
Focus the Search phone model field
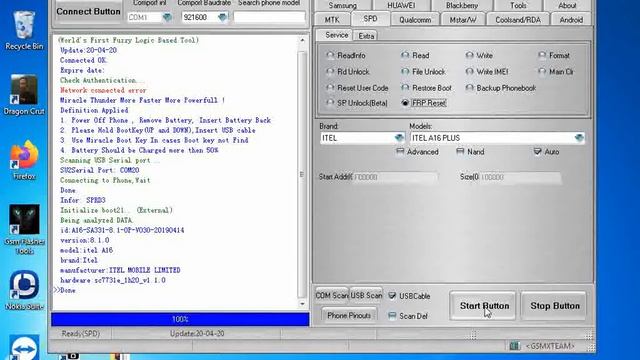(269, 17)
